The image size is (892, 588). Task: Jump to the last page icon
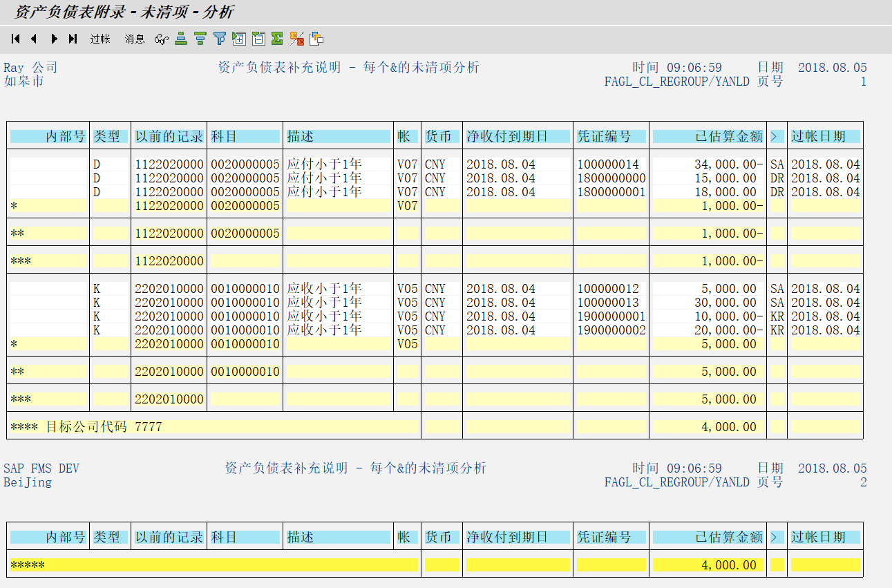click(x=73, y=39)
